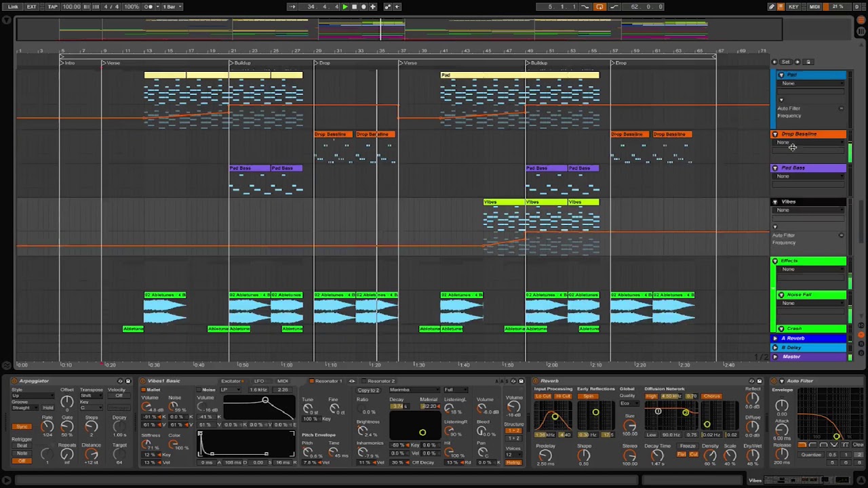The height and width of the screenshot is (488, 868).
Task: Click the 100.00 tempo field
Action: [71, 7]
